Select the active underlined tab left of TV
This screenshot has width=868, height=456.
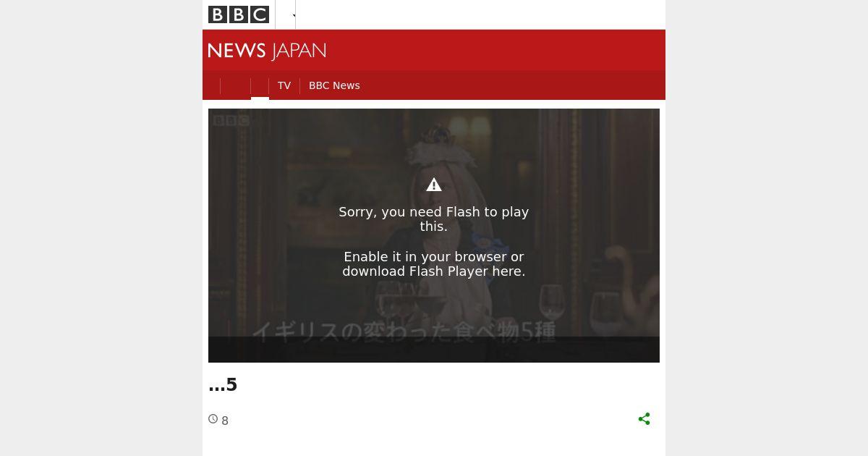pos(260,85)
